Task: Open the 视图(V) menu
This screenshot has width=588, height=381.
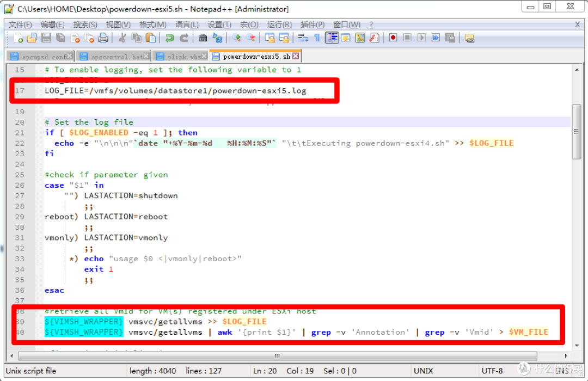Action: pos(118,24)
